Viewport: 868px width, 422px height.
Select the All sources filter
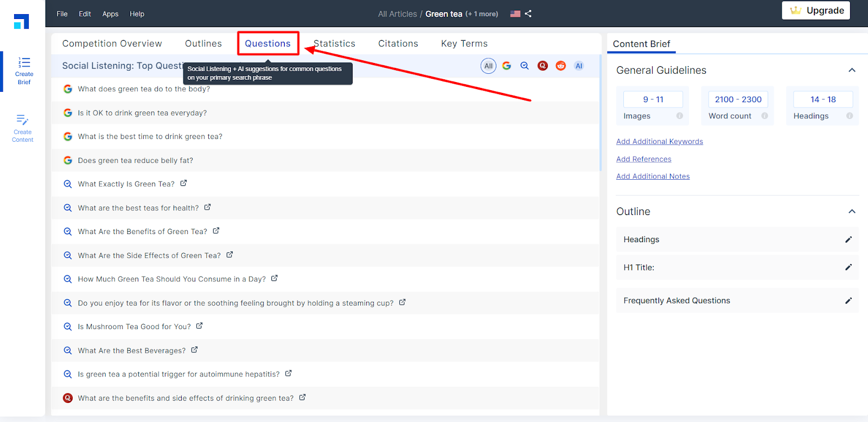point(488,66)
